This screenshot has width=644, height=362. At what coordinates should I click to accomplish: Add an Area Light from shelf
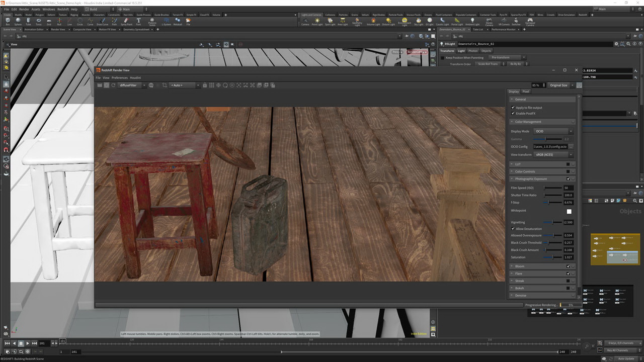[343, 22]
